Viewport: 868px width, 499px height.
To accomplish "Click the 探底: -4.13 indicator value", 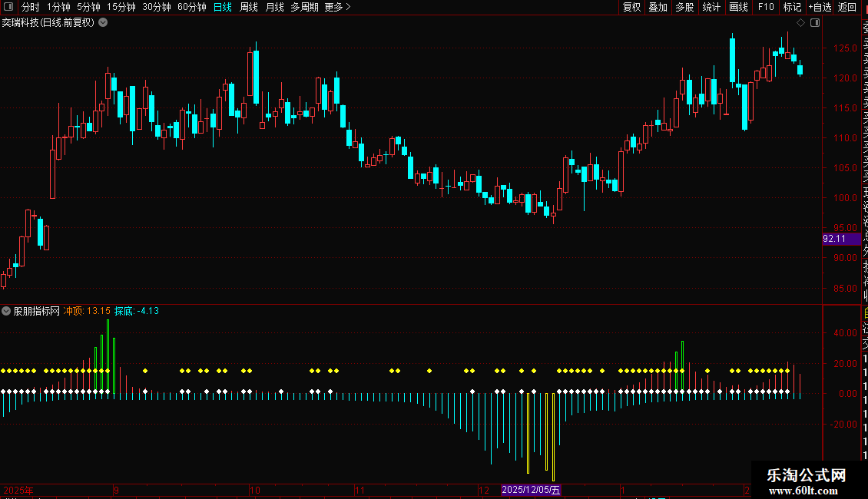I will [x=137, y=311].
